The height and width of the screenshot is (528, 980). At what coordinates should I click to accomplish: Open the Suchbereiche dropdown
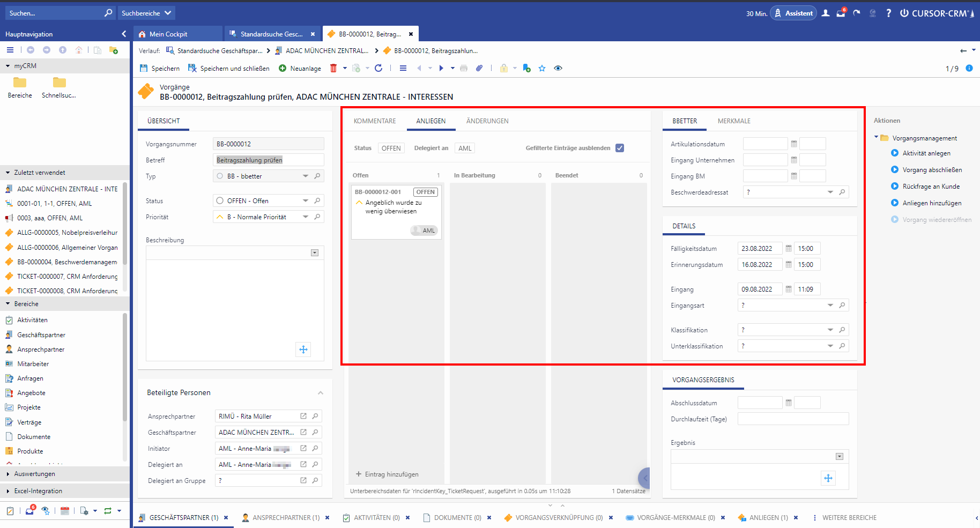146,13
